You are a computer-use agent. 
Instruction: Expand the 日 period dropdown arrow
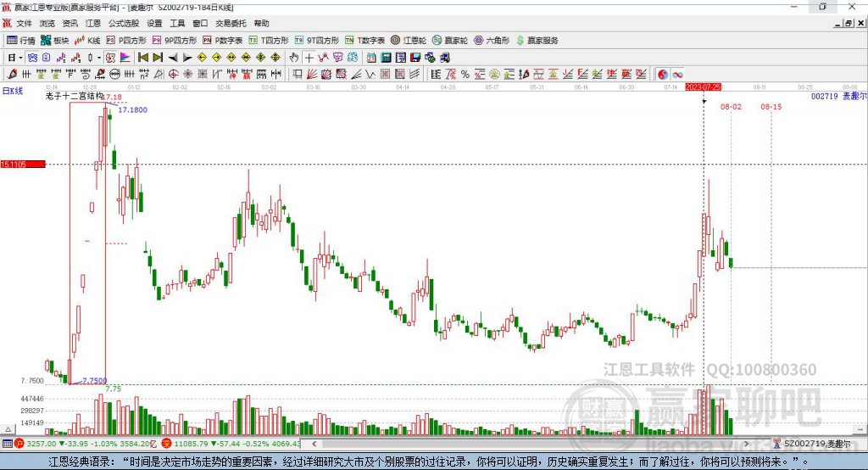click(x=20, y=58)
